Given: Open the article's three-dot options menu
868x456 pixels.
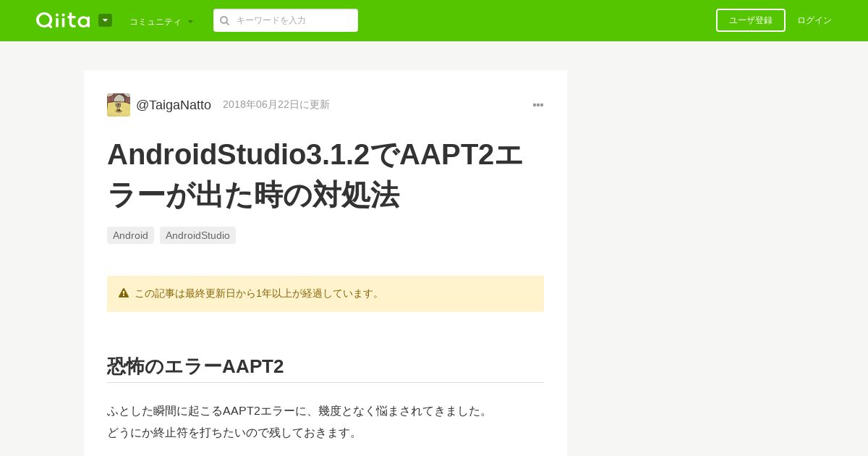Looking at the screenshot, I should click(x=538, y=105).
